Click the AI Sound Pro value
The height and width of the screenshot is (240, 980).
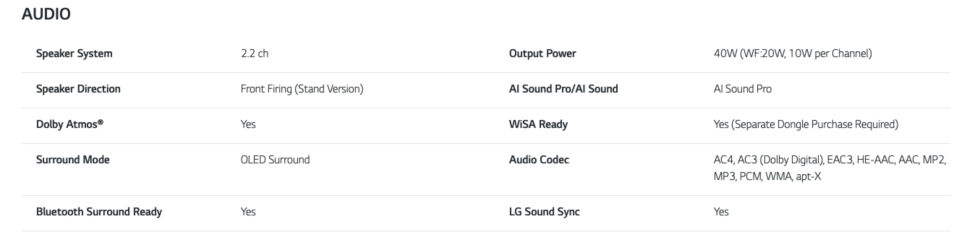tap(743, 89)
